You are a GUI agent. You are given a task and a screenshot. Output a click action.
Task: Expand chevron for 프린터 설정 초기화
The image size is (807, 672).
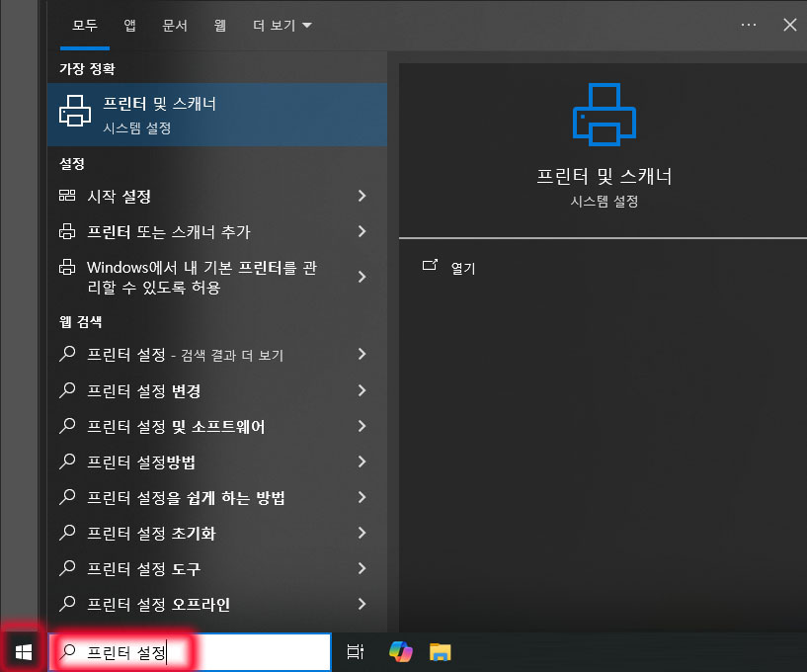pyautogui.click(x=362, y=533)
